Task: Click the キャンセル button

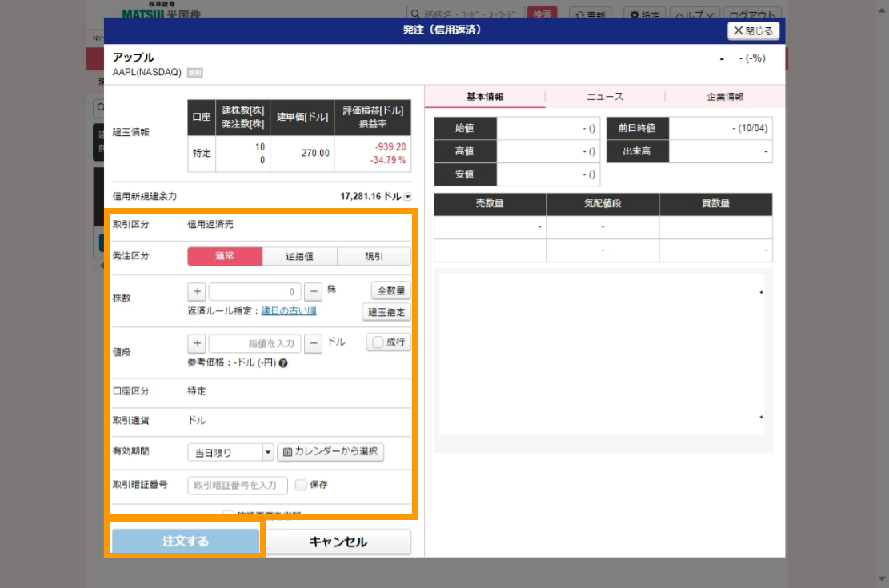Action: [338, 542]
